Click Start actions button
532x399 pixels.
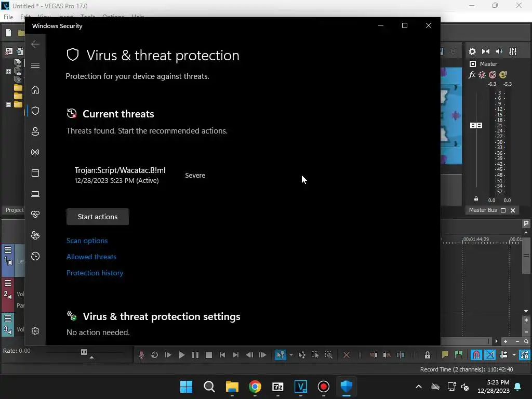(98, 217)
